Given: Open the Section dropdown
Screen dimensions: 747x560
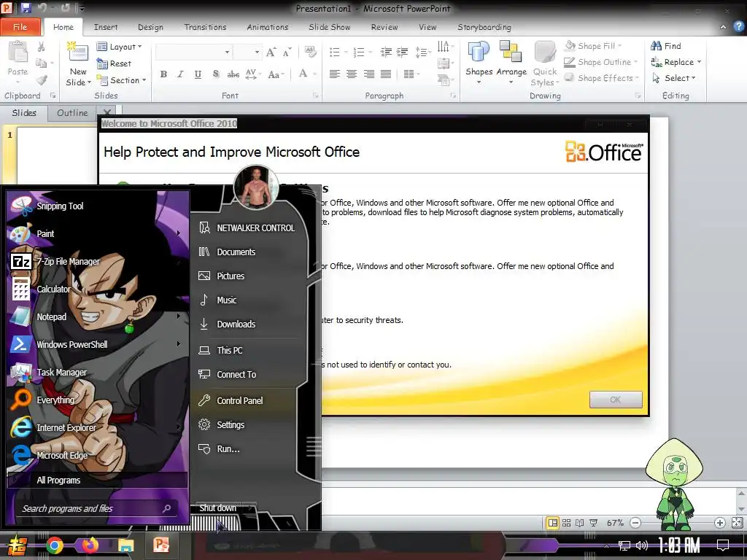Looking at the screenshot, I should [121, 80].
